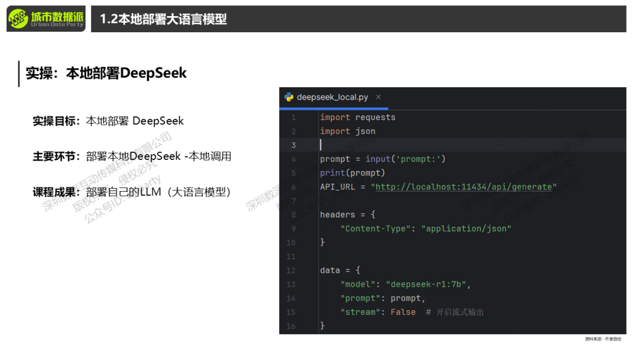Place cursor on 'import requests' line

point(358,118)
